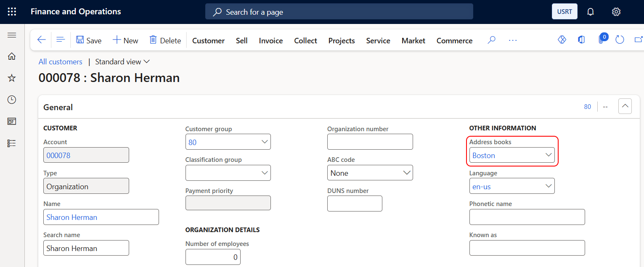Open Modules list icon in sidebar
Image resolution: width=644 pixels, height=267 pixels.
tap(12, 143)
